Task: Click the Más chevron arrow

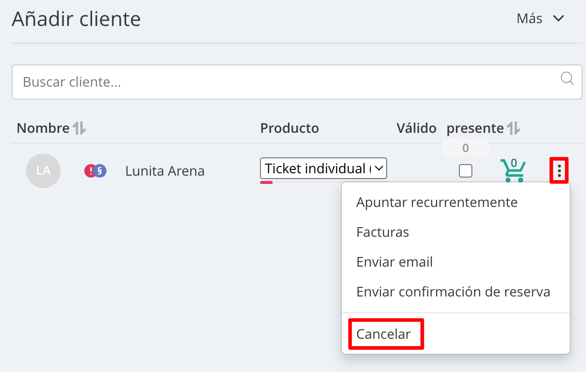Action: point(558,18)
